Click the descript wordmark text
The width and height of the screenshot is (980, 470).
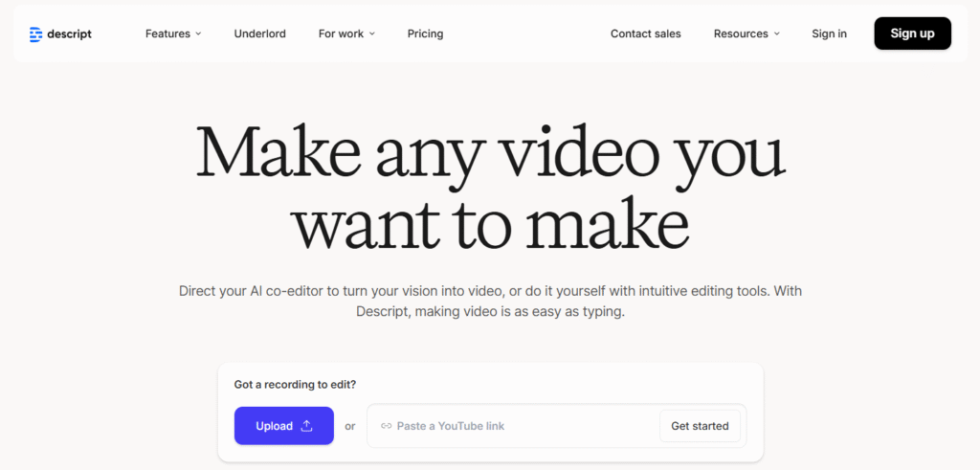(69, 34)
